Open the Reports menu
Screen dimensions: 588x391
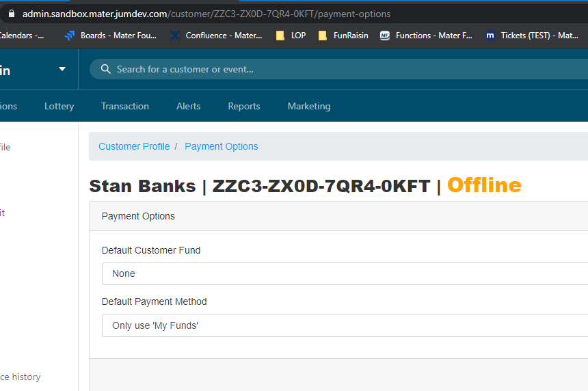[244, 106]
